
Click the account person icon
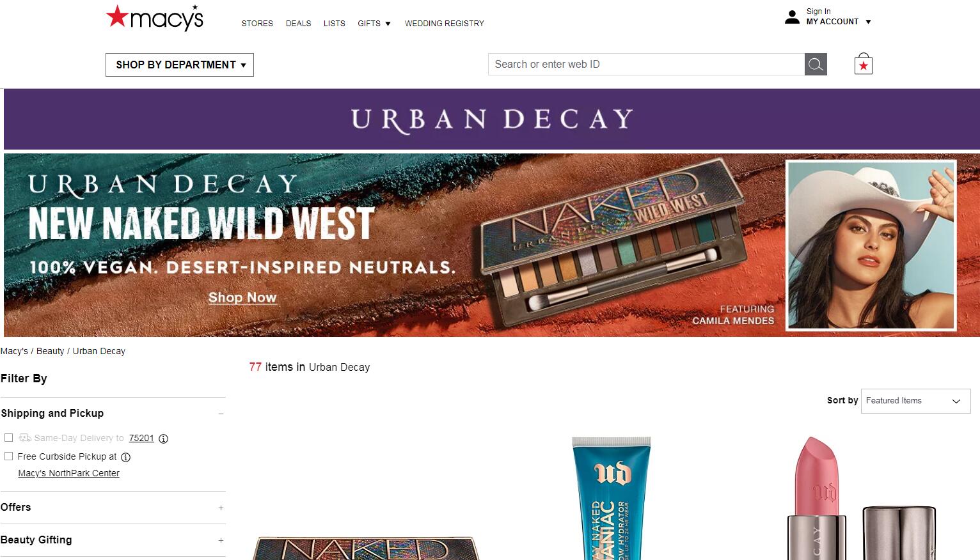pyautogui.click(x=792, y=17)
